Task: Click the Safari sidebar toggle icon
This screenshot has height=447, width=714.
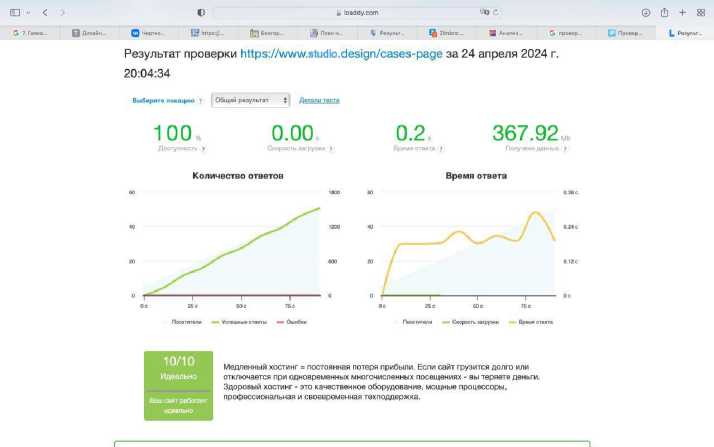Action: (x=14, y=12)
